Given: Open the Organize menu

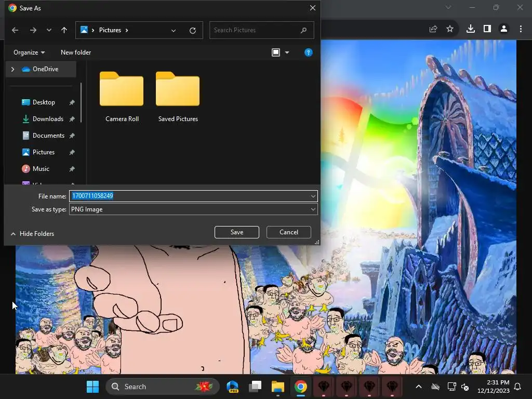Looking at the screenshot, I should [x=29, y=52].
